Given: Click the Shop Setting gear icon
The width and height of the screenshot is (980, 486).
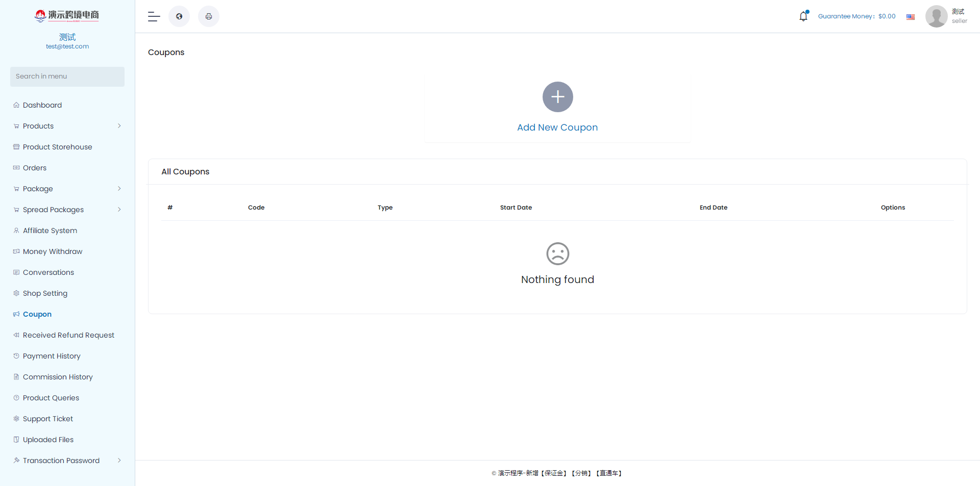Looking at the screenshot, I should point(16,293).
